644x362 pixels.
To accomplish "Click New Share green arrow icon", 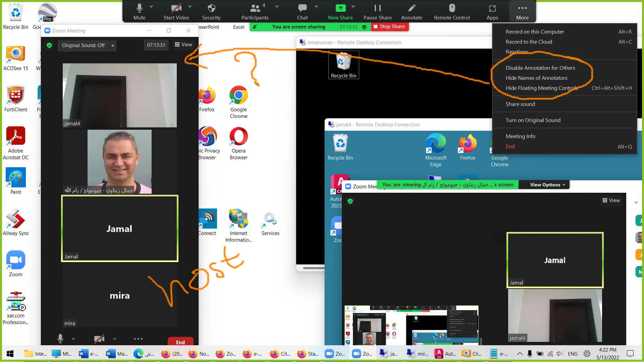I will (x=340, y=8).
